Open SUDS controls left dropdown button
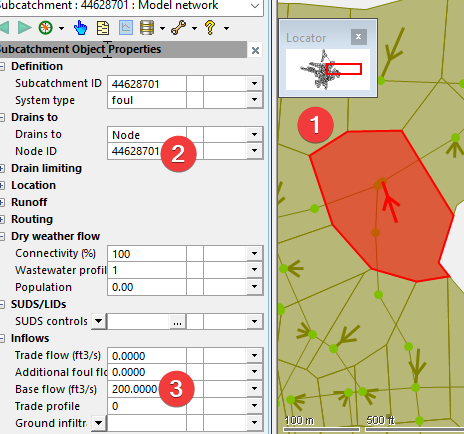The image size is (464, 434). tap(99, 321)
